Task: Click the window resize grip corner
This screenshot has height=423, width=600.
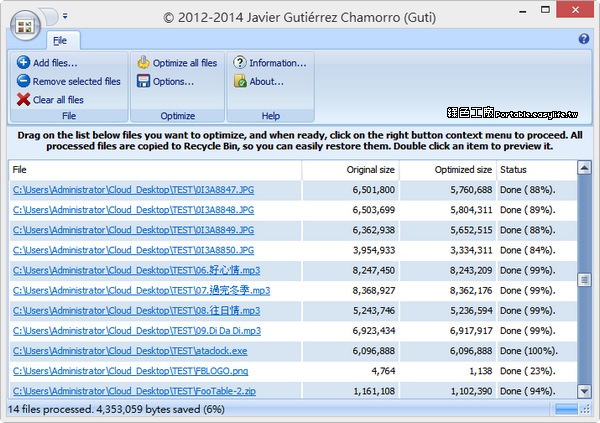Action: tap(585, 410)
